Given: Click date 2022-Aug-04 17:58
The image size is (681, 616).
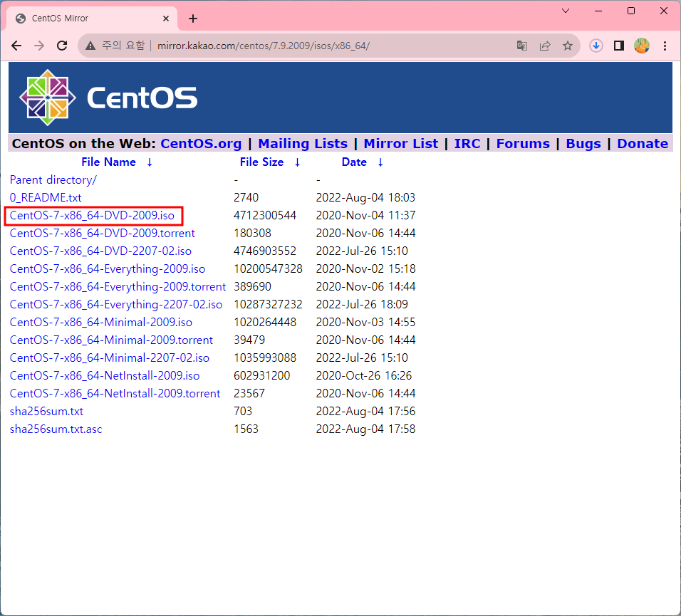Looking at the screenshot, I should tap(365, 429).
